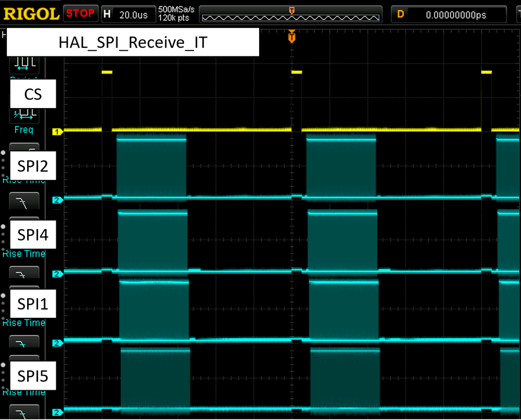The width and height of the screenshot is (521, 420).
Task: Click the RIGOL logo
Action: click(x=30, y=13)
